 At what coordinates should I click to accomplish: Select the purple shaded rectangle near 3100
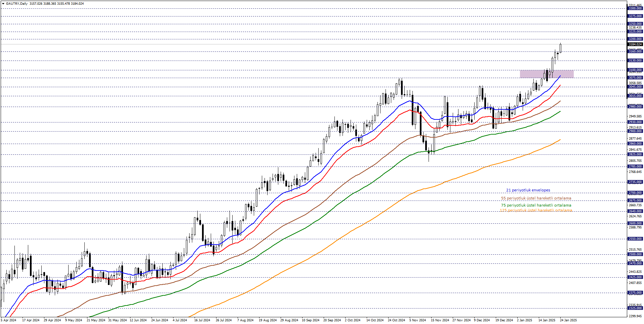[547, 74]
